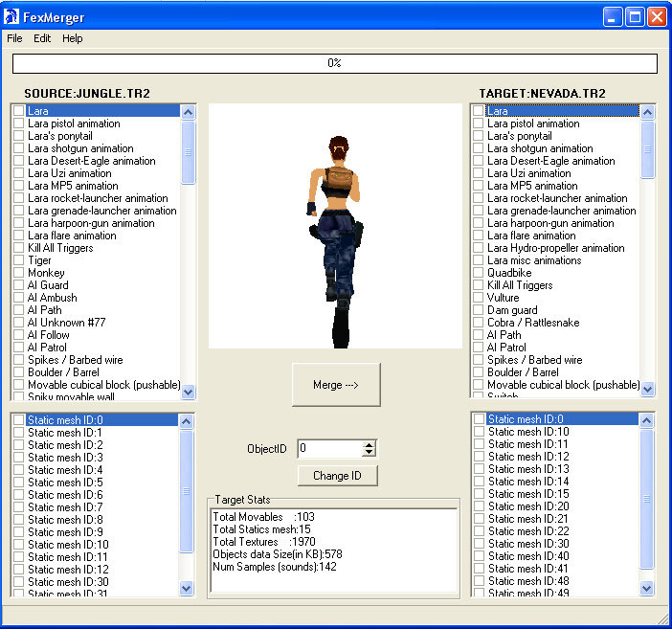Close the FexMerger window
Viewport: 672px width, 629px height.
click(x=657, y=17)
